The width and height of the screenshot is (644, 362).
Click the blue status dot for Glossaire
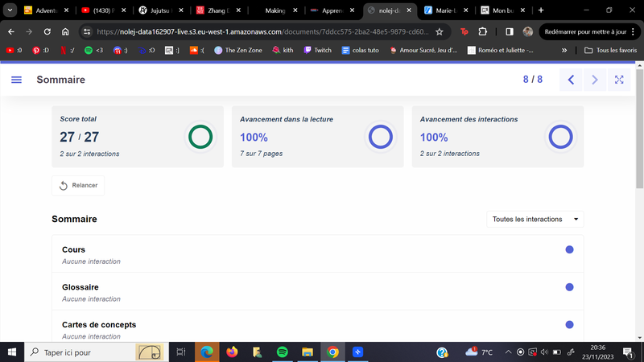coord(570,287)
